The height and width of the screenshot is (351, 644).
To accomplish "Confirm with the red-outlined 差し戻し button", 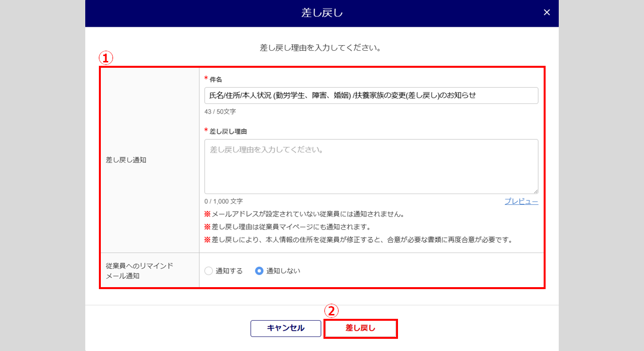I will (361, 329).
